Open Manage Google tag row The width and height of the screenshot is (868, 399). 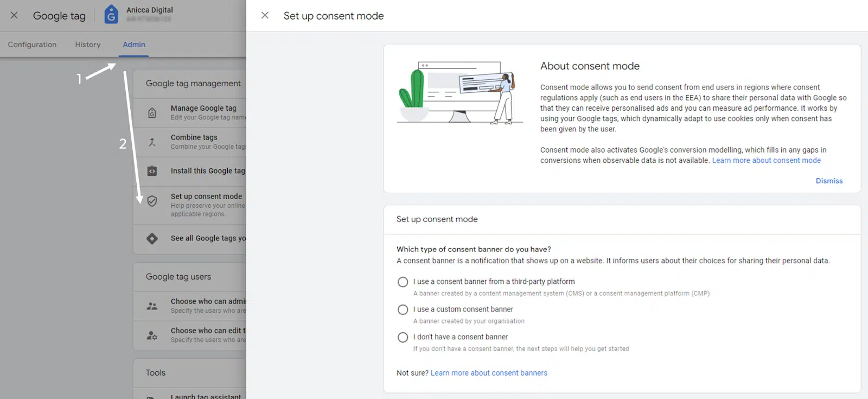(x=190, y=113)
